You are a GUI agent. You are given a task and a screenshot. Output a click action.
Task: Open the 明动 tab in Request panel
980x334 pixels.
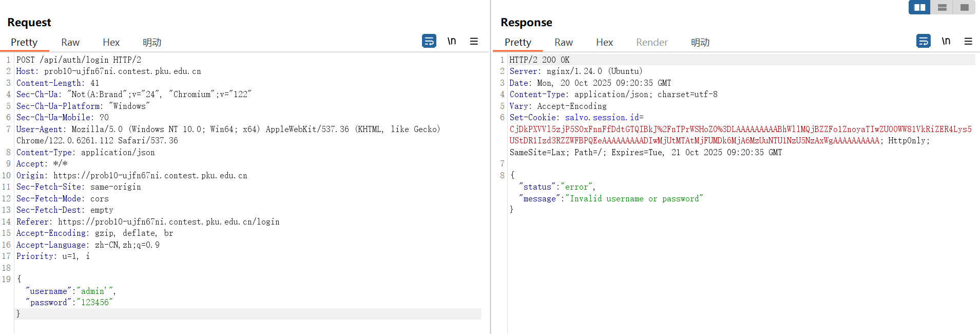tap(152, 43)
